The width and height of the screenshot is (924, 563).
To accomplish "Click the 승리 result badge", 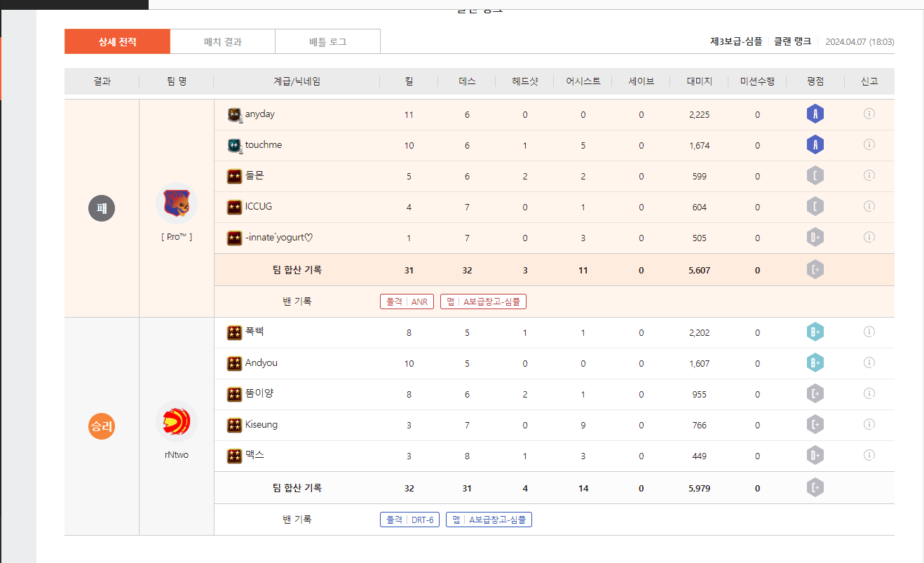I will 101,426.
